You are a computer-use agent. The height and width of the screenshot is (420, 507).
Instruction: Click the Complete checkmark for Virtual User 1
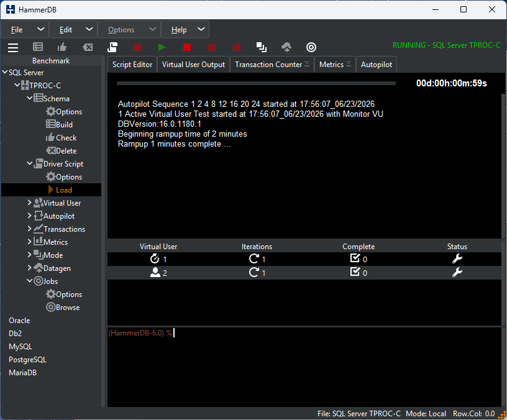pyautogui.click(x=355, y=258)
